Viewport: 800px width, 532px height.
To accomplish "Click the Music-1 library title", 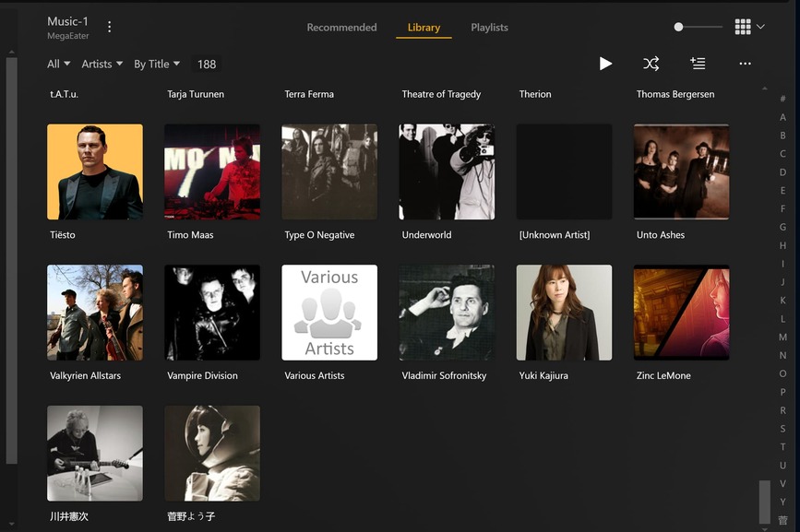I will click(x=67, y=21).
